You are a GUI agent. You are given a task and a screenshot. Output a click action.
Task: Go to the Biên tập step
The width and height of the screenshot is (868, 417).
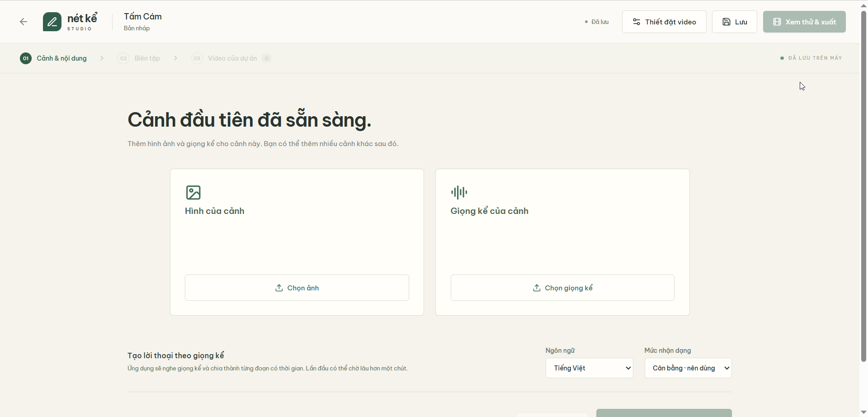coord(139,58)
